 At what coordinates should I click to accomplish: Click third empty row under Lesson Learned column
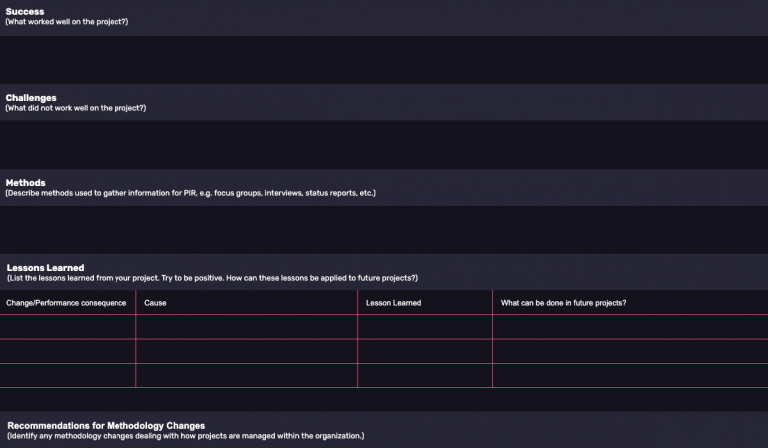pyautogui.click(x=424, y=375)
